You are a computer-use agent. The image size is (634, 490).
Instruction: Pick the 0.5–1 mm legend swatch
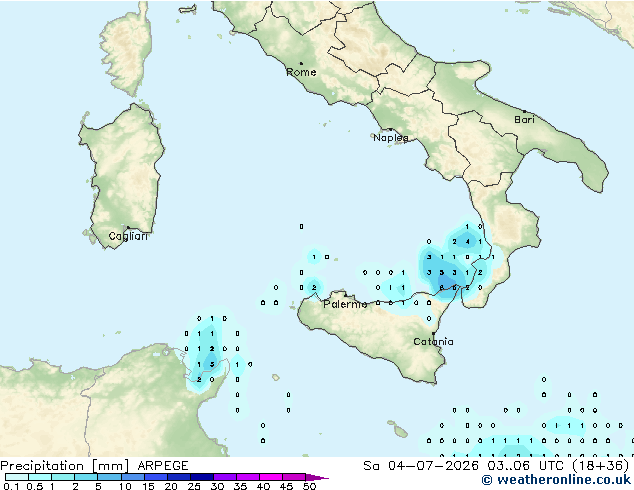coord(40,477)
